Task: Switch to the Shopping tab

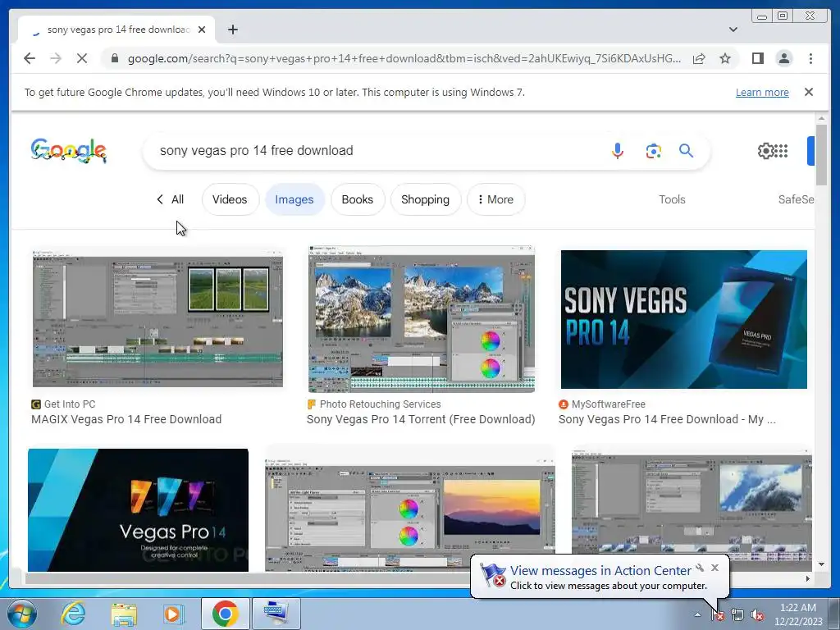Action: coord(426,199)
